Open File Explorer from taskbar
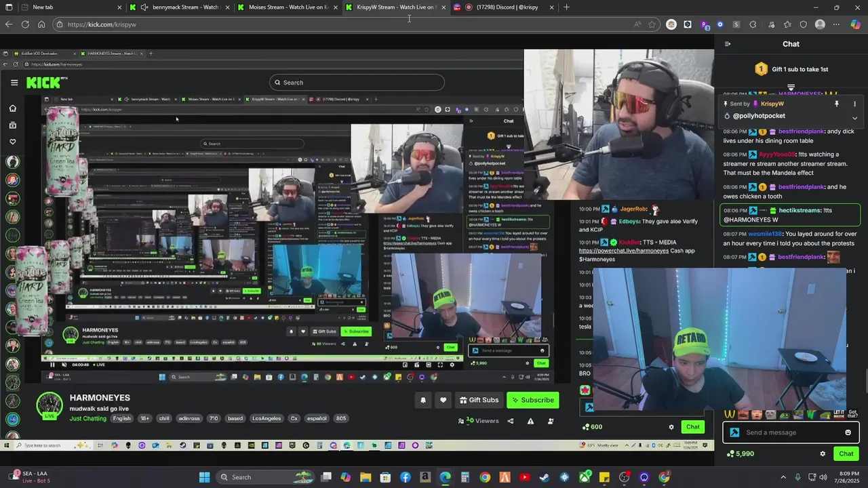Image resolution: width=868 pixels, height=488 pixels. click(366, 477)
